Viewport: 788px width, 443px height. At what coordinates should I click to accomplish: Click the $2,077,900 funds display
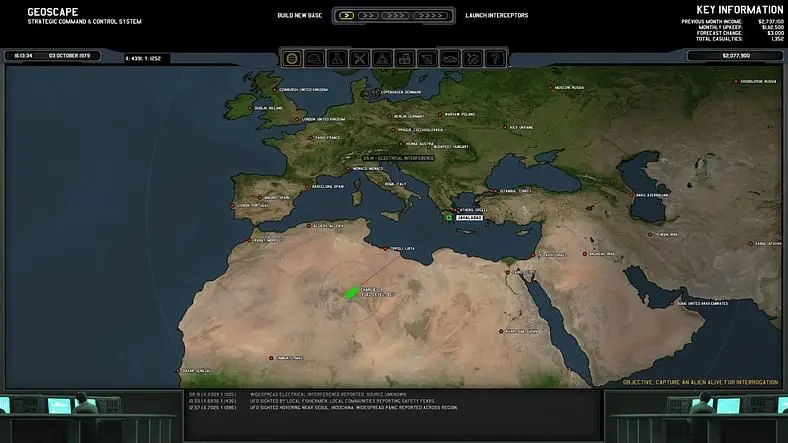(x=736, y=56)
